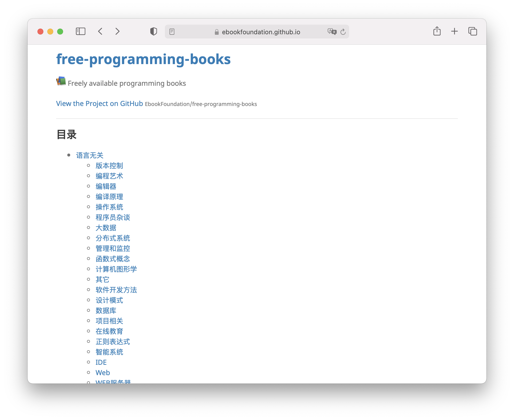Go forward to the next page
This screenshot has height=420, width=514.
coord(118,32)
